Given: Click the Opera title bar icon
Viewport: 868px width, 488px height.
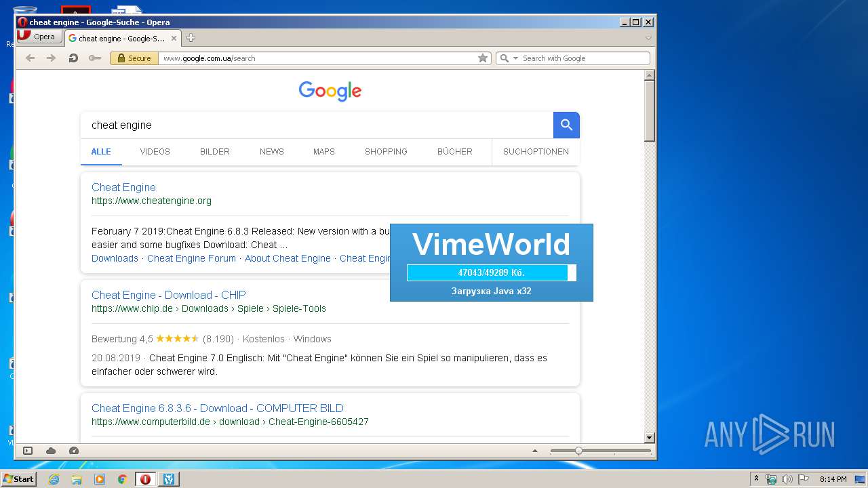Looking at the screenshot, I should [x=22, y=22].
